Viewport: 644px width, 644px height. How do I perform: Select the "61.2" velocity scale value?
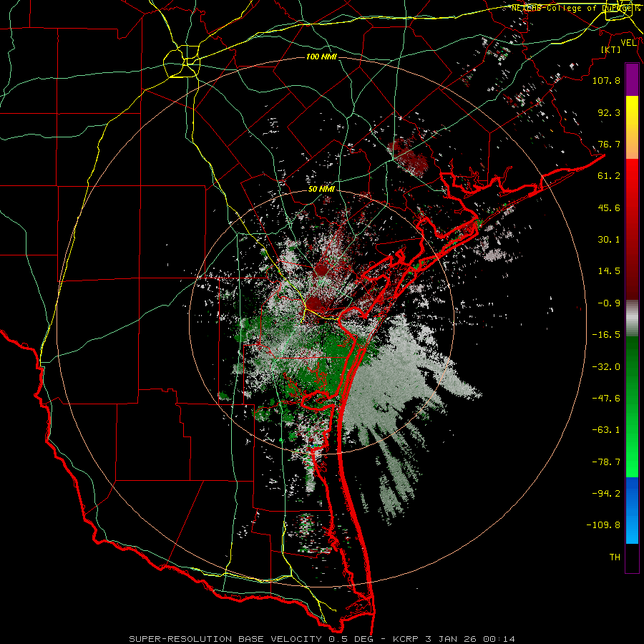(609, 176)
